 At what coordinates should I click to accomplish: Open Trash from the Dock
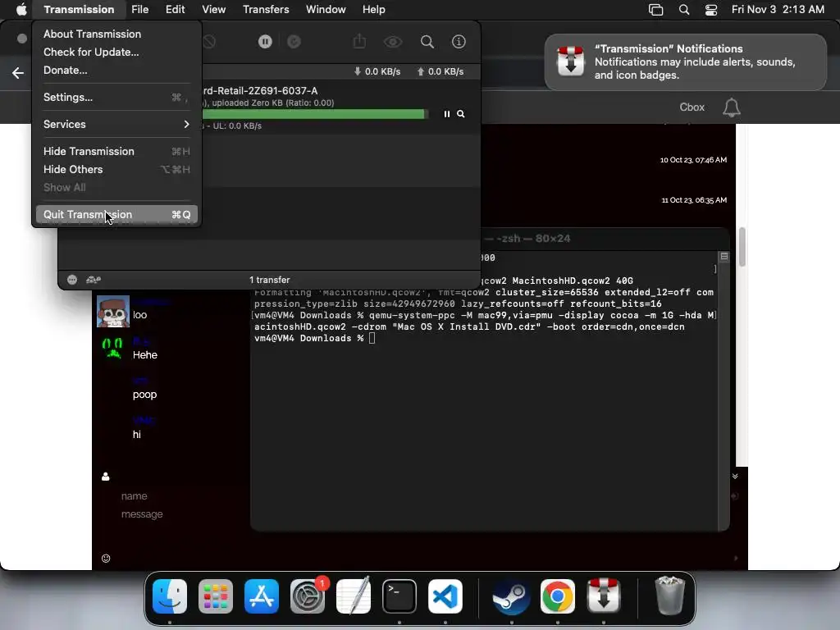pyautogui.click(x=669, y=596)
